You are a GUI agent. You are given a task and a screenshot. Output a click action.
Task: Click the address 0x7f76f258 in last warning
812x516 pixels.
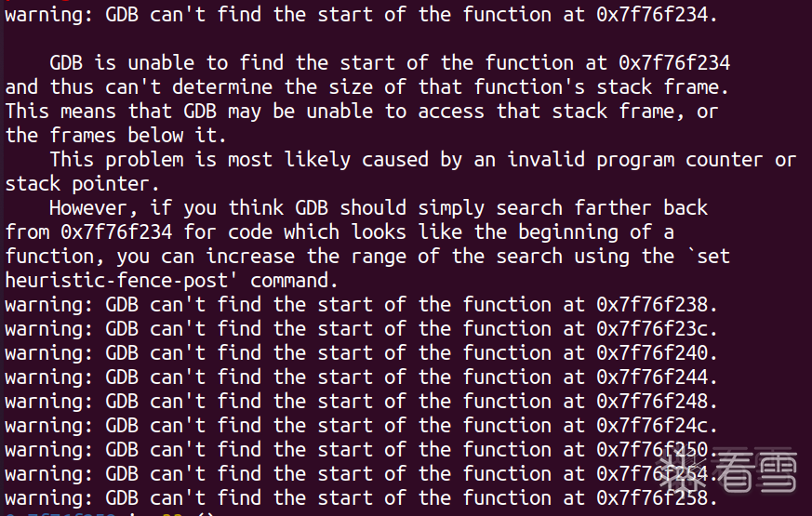tap(657, 498)
